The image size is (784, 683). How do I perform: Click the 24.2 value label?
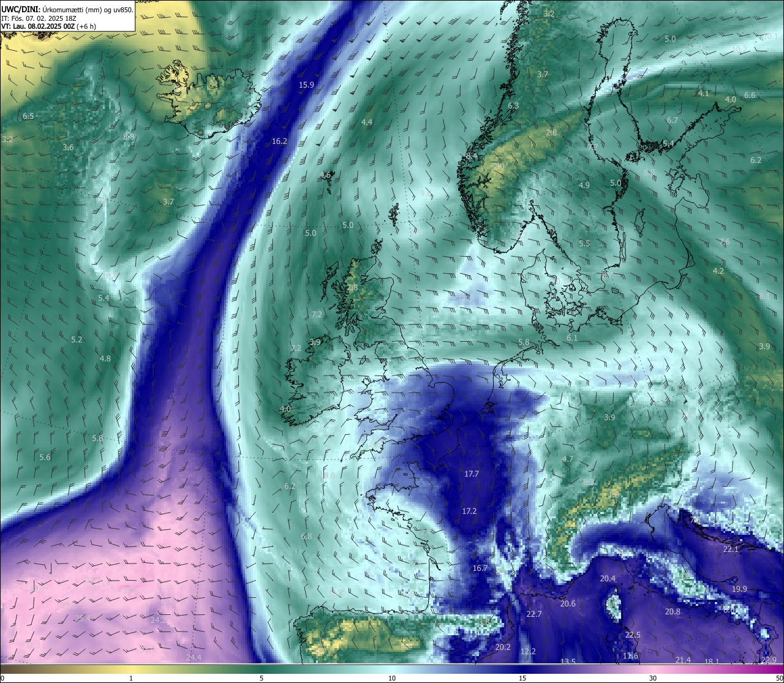click(157, 621)
